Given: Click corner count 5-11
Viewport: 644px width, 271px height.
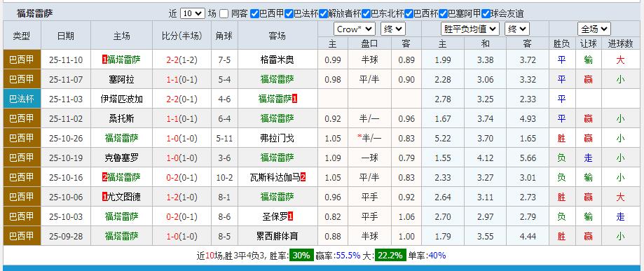Looking at the screenshot, I should (x=224, y=139).
